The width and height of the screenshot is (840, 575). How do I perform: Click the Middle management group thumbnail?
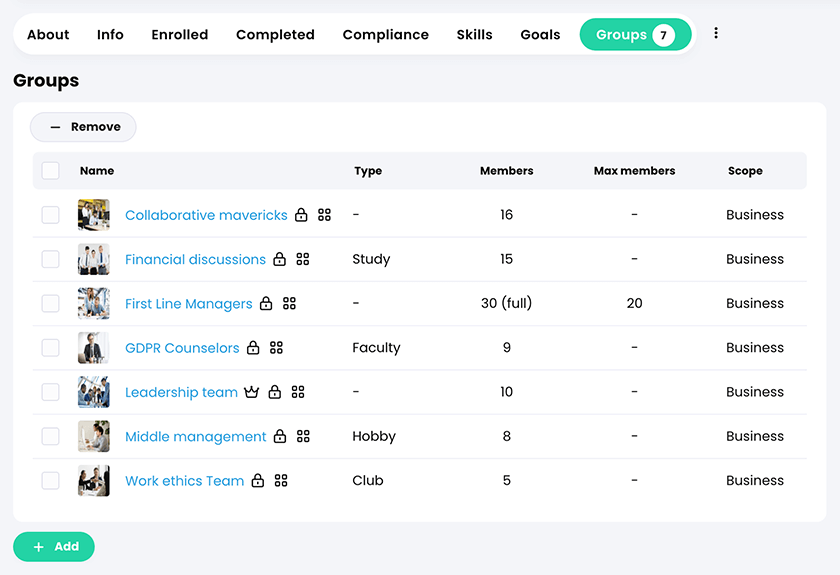coord(94,436)
